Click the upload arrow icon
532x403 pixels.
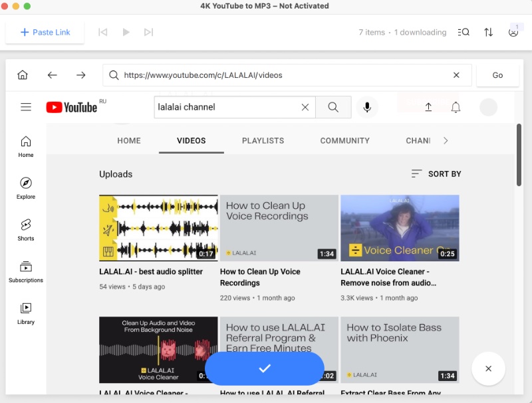coord(428,107)
